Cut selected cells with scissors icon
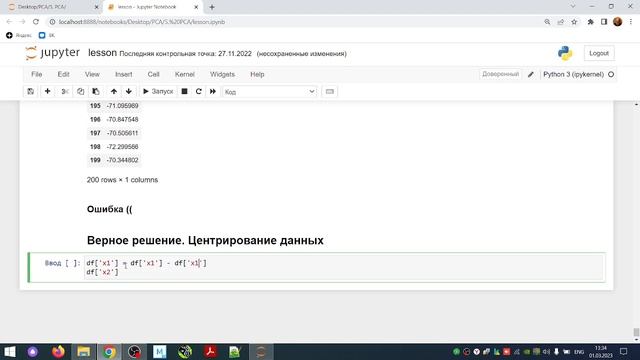Viewport: 640px width, 360px height. (64, 91)
